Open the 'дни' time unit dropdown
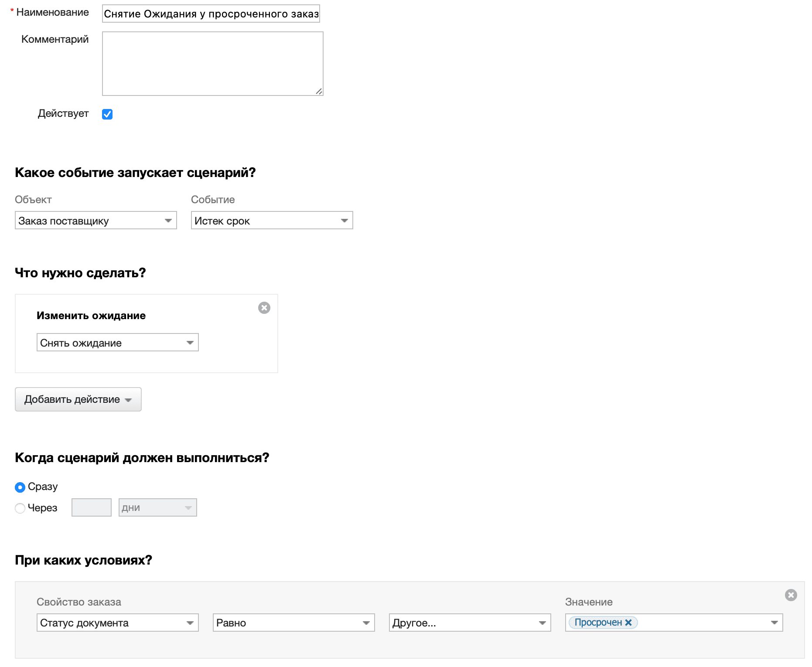 coord(157,507)
